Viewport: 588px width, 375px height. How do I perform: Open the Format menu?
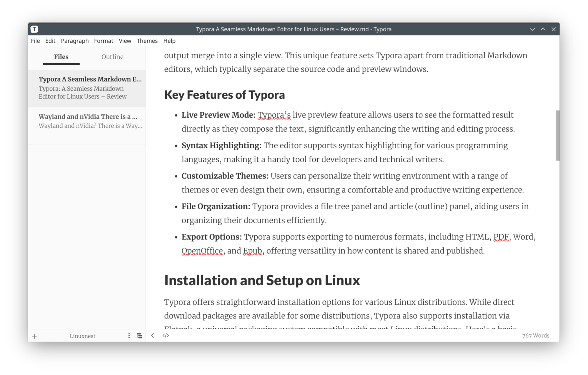pyautogui.click(x=103, y=41)
